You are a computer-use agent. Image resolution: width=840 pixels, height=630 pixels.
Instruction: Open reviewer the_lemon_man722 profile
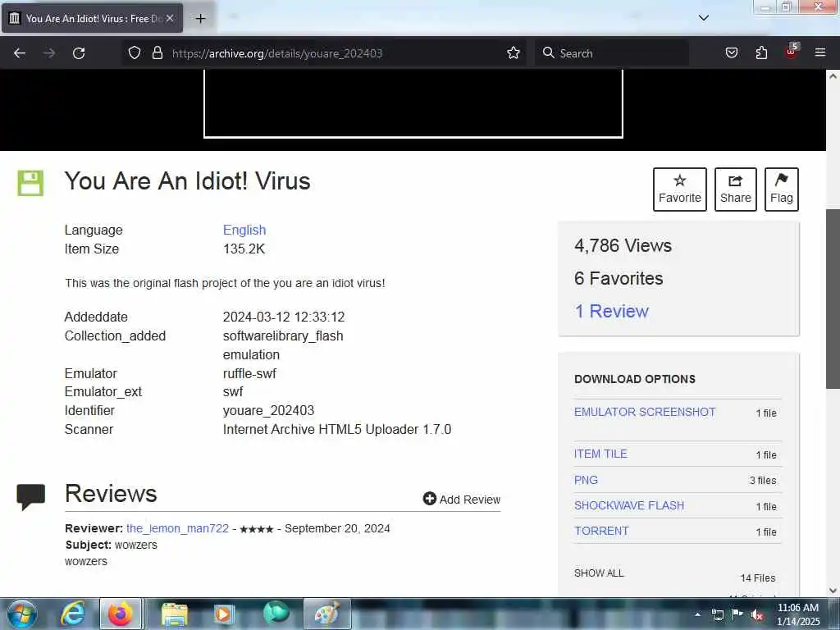click(x=177, y=528)
